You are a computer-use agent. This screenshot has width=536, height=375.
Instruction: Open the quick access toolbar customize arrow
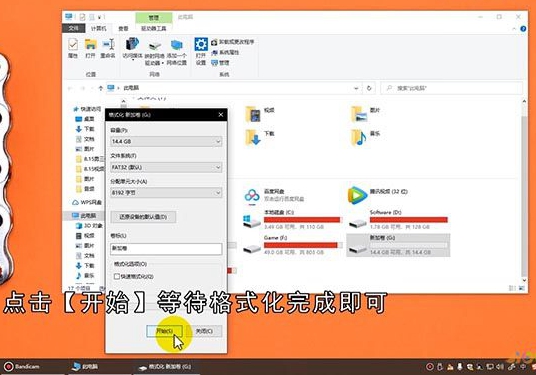tap(99, 17)
